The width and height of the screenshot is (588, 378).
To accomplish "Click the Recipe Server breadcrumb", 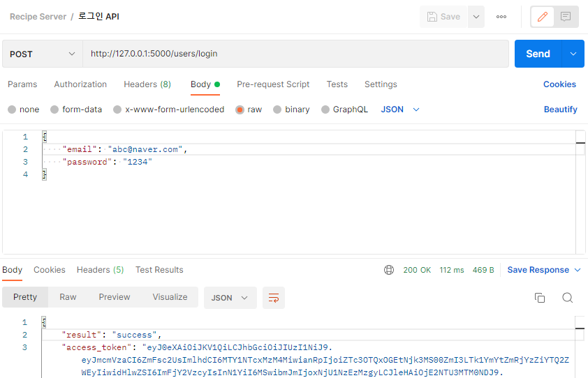I will click(38, 17).
